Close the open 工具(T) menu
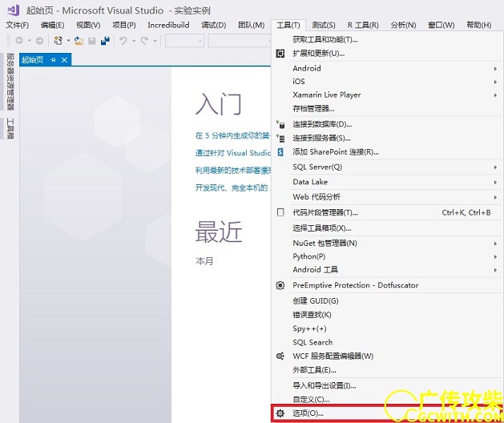This screenshot has height=423, width=504. point(288,25)
